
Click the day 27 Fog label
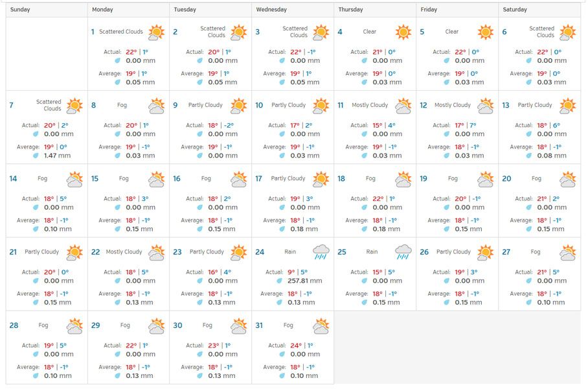click(535, 252)
